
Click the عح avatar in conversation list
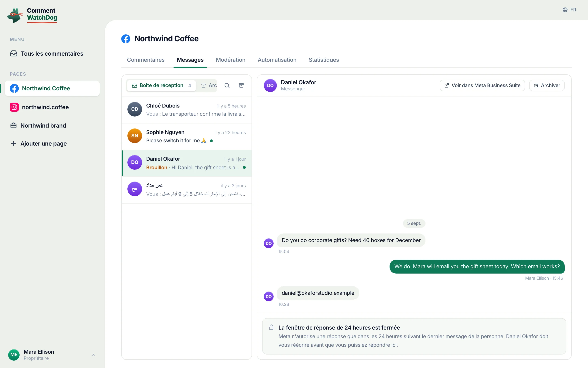tap(135, 189)
